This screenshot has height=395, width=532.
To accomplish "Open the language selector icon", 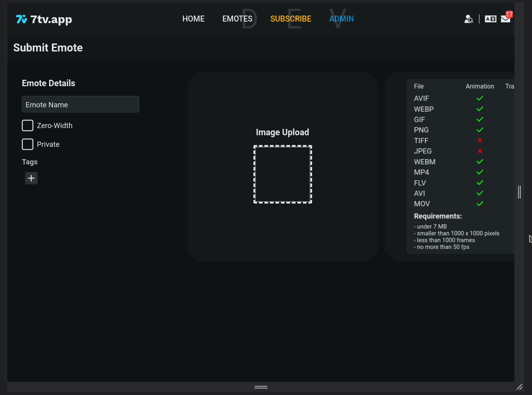I will pos(490,19).
